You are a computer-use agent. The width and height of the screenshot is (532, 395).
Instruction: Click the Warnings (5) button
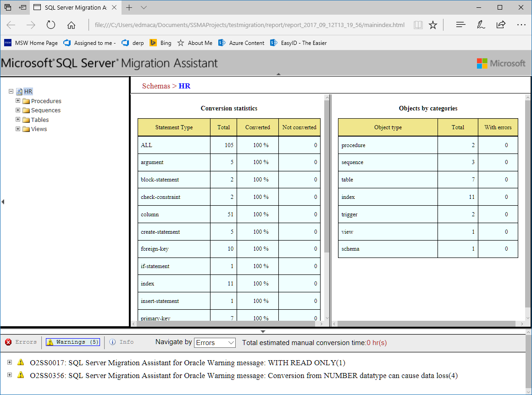coord(72,342)
